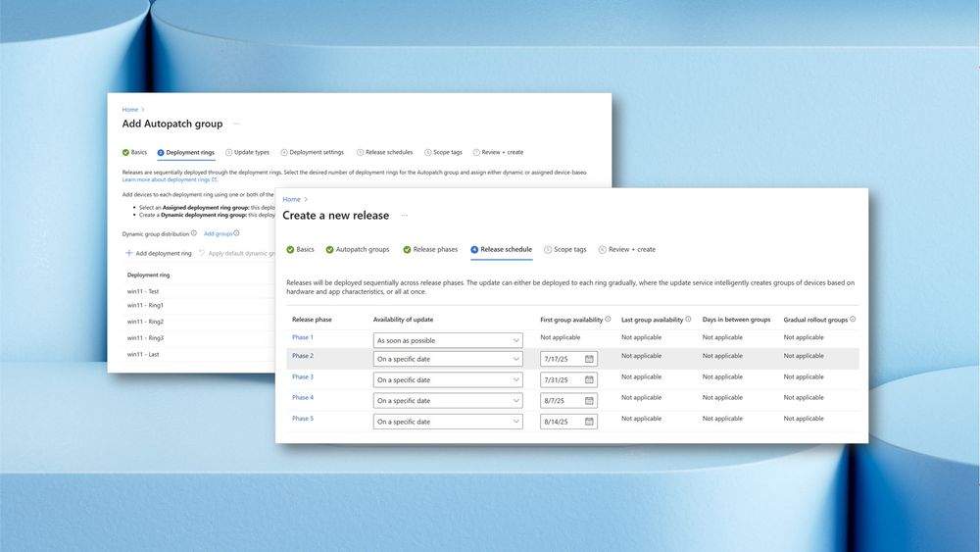Open the Phase 2 link

[x=303, y=356]
